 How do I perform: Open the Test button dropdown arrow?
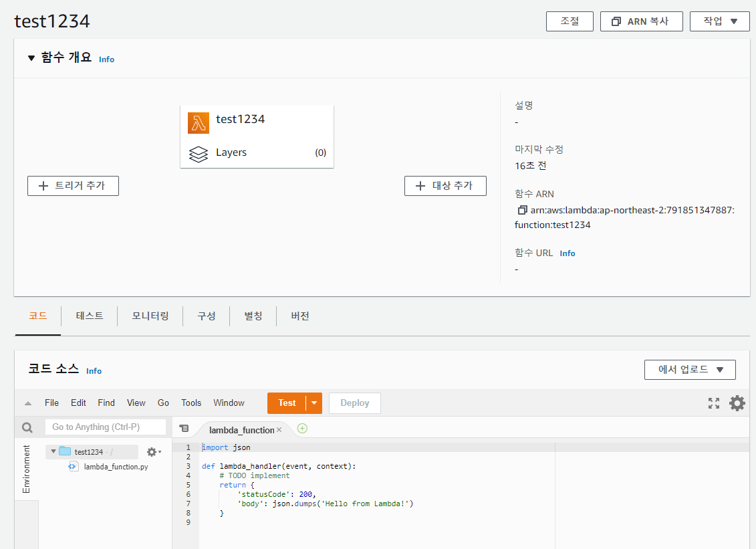tap(314, 403)
